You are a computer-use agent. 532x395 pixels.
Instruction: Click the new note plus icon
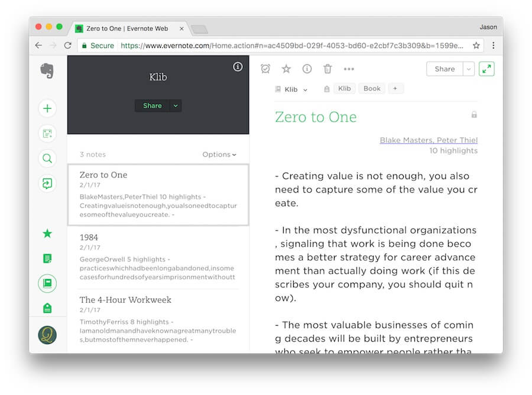tap(47, 109)
